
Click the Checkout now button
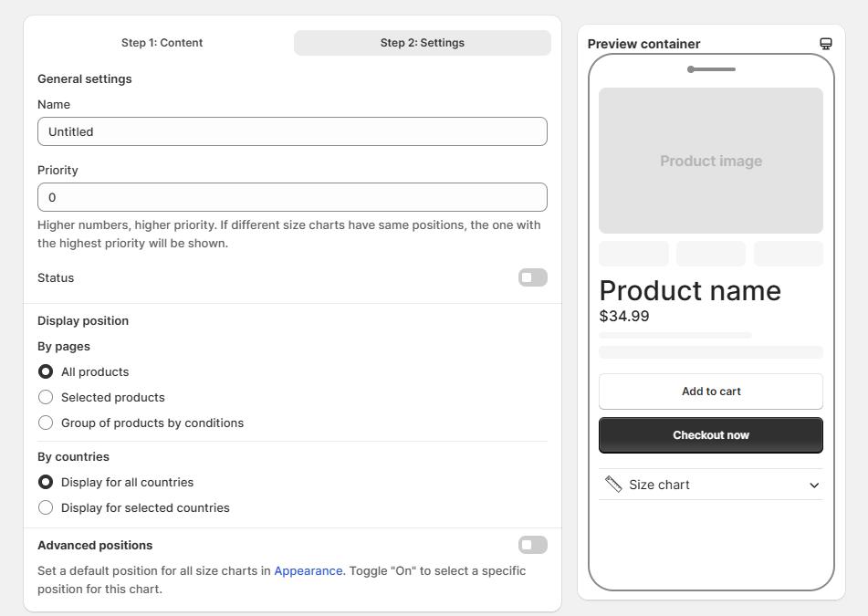pyautogui.click(x=711, y=435)
